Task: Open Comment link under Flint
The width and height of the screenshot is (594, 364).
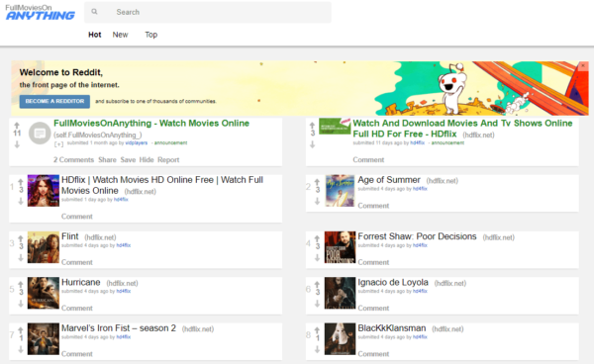Action: pos(77,262)
